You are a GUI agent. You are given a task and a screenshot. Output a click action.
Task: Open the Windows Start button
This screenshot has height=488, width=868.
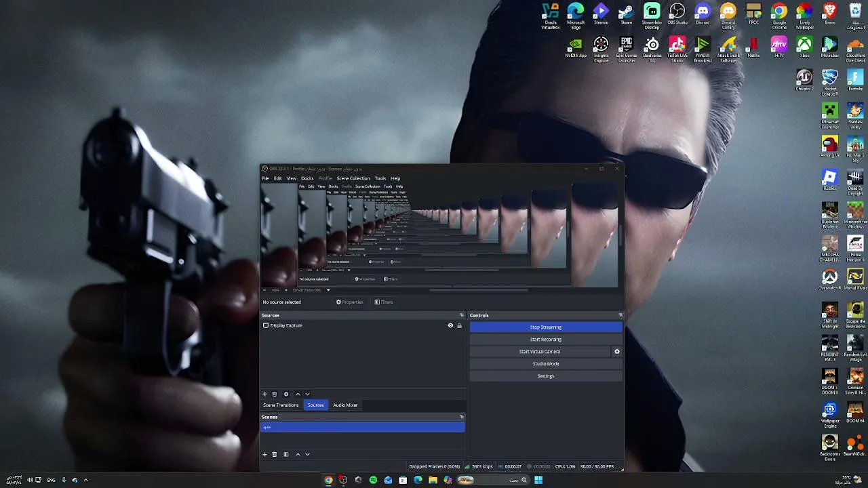[x=538, y=480]
